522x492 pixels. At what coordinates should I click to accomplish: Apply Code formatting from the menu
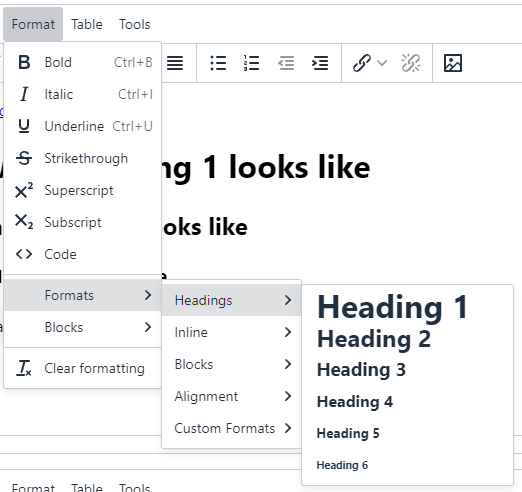coord(83,254)
